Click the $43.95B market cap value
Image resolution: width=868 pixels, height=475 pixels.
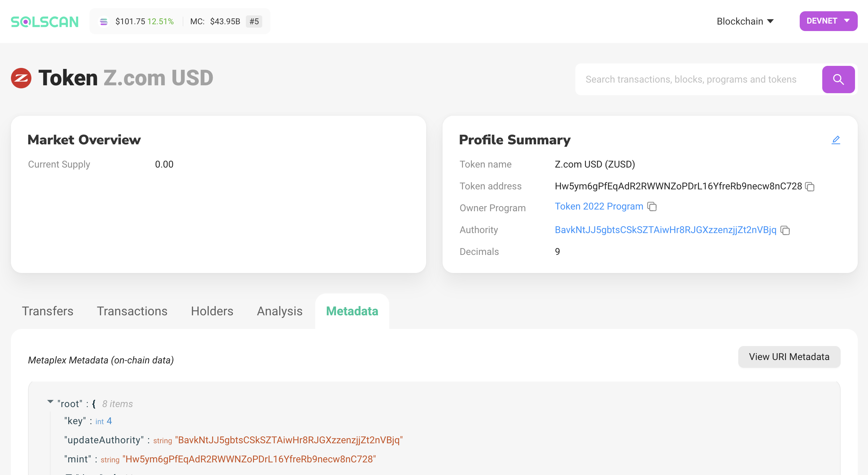(x=225, y=21)
